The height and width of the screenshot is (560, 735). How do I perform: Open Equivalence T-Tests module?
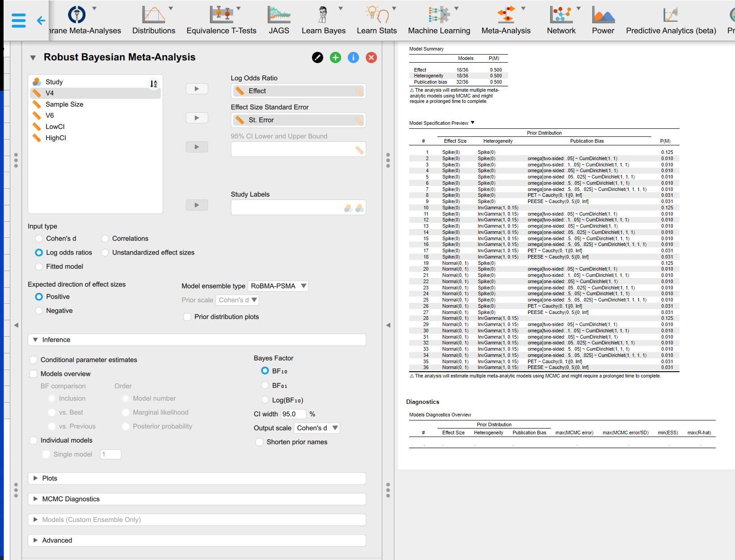(x=221, y=20)
